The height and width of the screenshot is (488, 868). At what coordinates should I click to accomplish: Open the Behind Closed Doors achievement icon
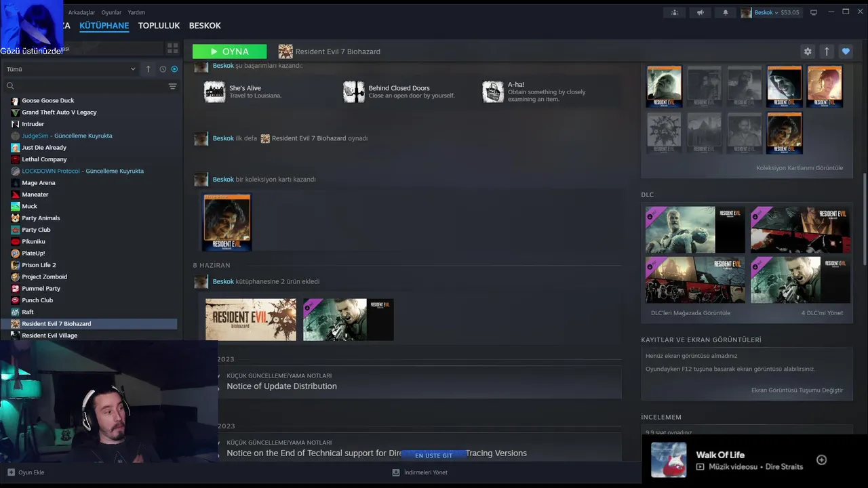pos(353,91)
